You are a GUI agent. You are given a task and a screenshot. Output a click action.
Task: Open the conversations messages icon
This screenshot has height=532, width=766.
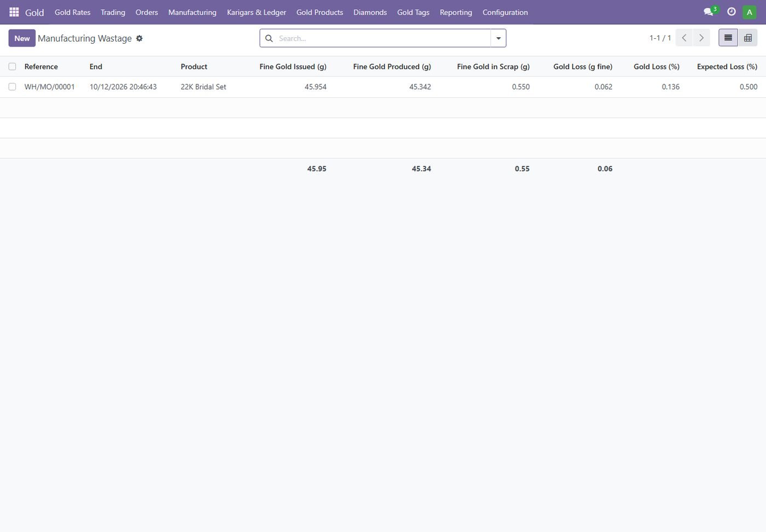click(x=709, y=12)
